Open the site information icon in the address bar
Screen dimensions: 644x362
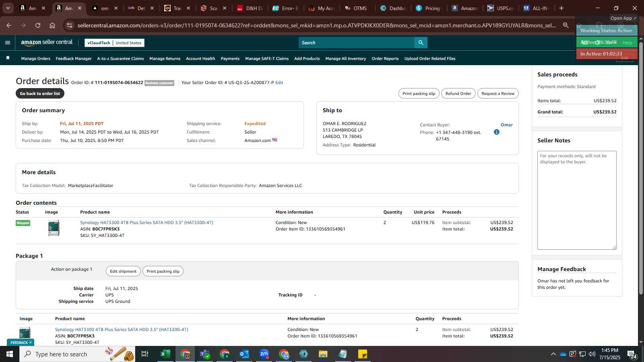point(70,25)
